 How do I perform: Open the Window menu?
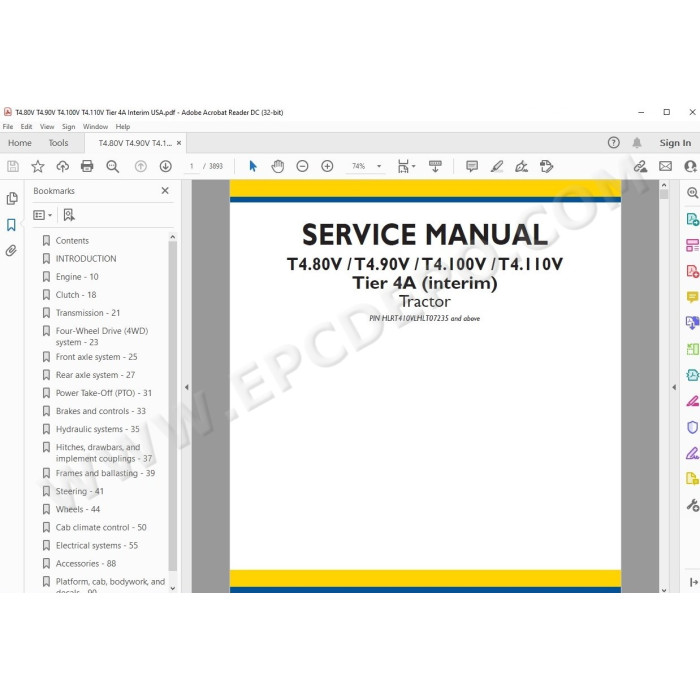[x=95, y=127]
